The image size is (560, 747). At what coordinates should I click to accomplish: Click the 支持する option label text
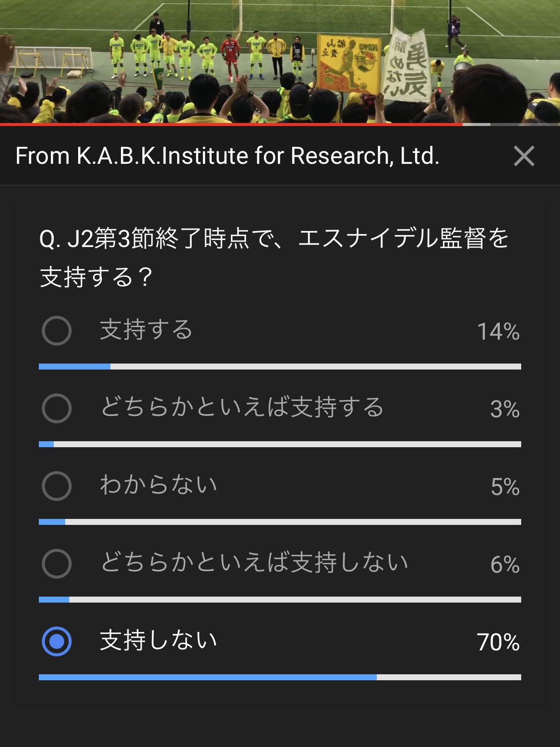(146, 330)
